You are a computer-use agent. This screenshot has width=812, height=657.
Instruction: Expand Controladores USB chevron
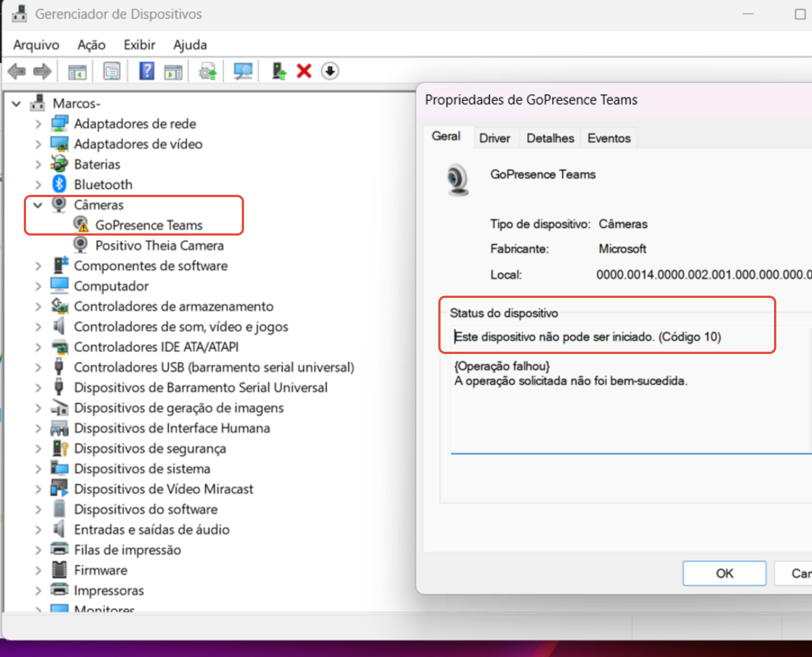coord(38,368)
